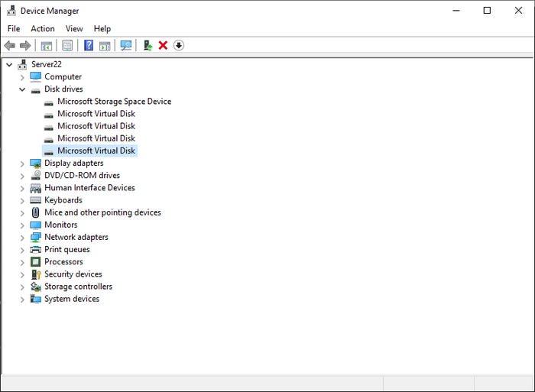
Task: Expand the Monitors category
Action: click(22, 225)
